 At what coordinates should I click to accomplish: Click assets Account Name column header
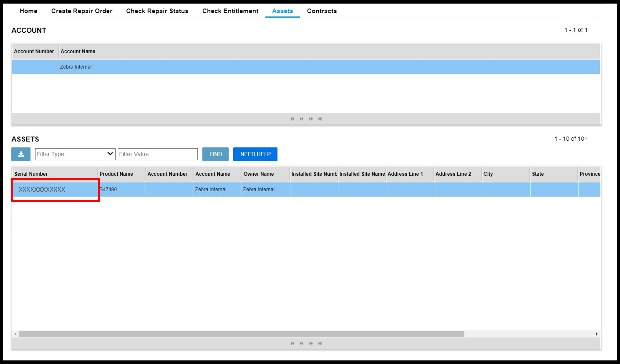[218, 174]
